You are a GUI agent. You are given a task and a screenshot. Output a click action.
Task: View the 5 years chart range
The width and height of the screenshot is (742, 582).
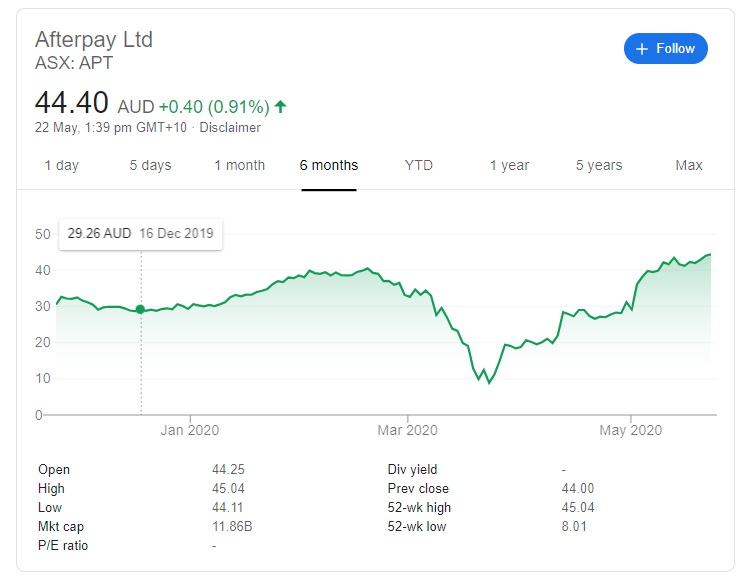(x=598, y=165)
